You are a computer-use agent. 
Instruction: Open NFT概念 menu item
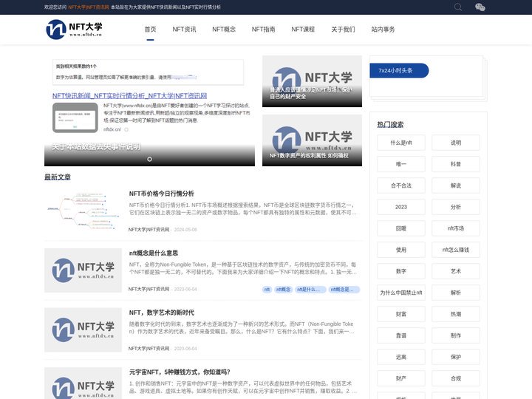224,30
